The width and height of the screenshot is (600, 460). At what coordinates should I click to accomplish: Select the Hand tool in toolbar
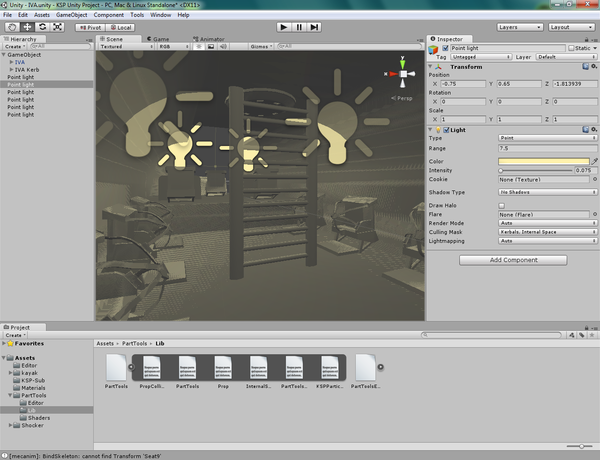(x=13, y=27)
